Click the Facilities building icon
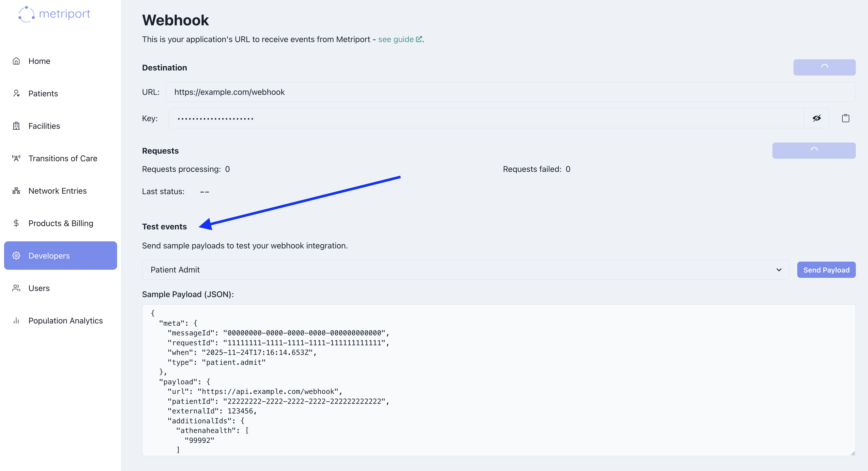868x471 pixels. tap(16, 126)
